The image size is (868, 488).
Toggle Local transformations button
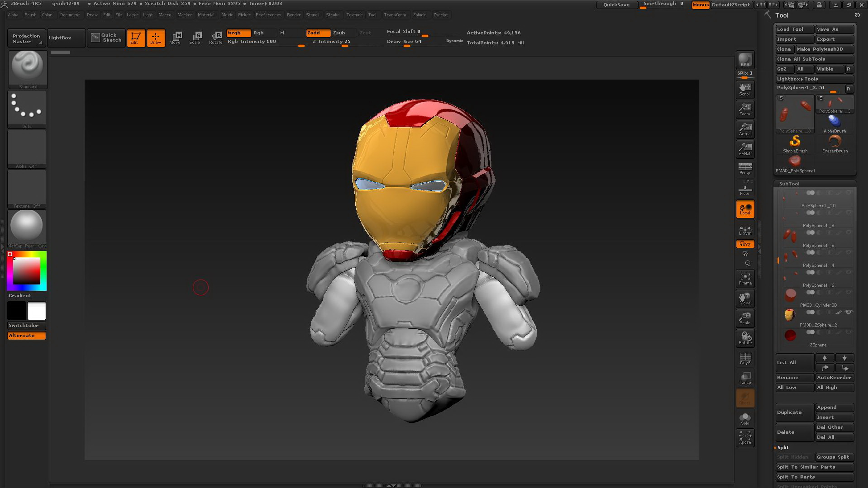point(745,209)
